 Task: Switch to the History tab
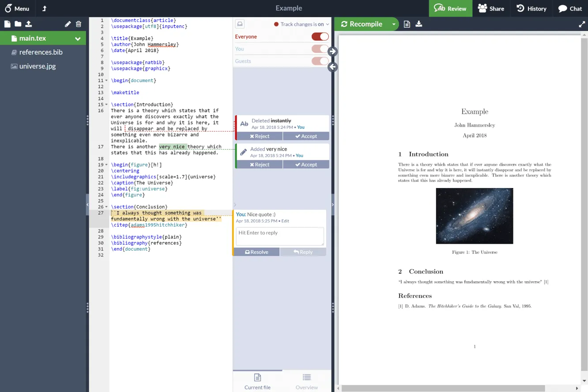[531, 8]
